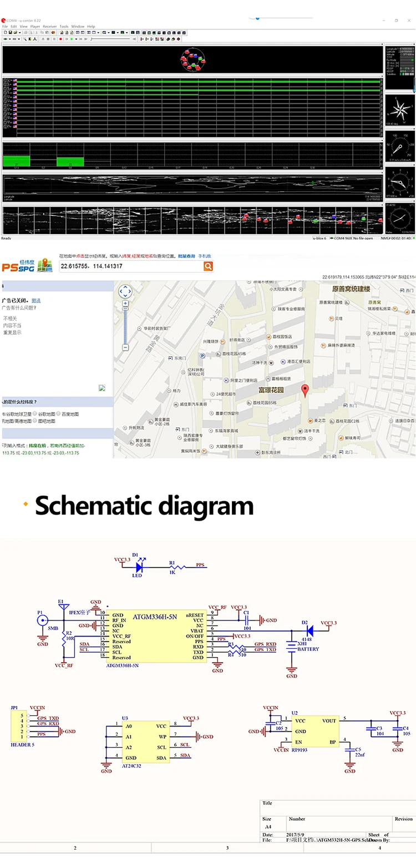Select the 谷歌地图 radio button
Image resolution: width=416 pixels, height=868 pixels.
(x=35, y=413)
